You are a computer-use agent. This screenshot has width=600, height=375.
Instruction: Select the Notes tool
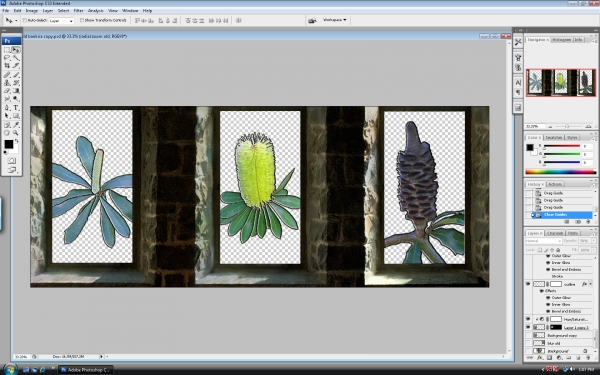click(7, 125)
